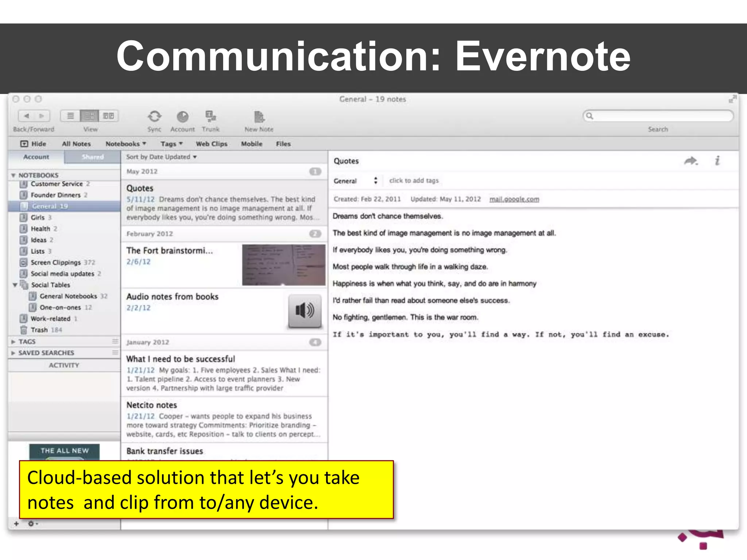
Task: Click the Quotes note title field
Action: coord(346,161)
